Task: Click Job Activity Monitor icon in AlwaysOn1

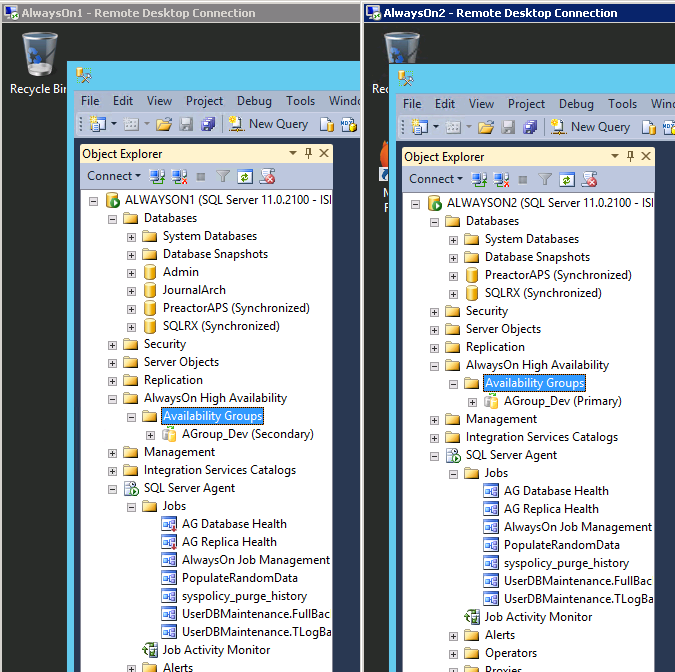Action: click(x=150, y=650)
